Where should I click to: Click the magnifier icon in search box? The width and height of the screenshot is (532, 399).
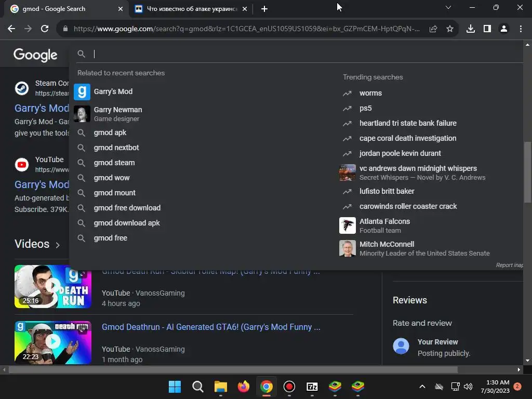[81, 54]
